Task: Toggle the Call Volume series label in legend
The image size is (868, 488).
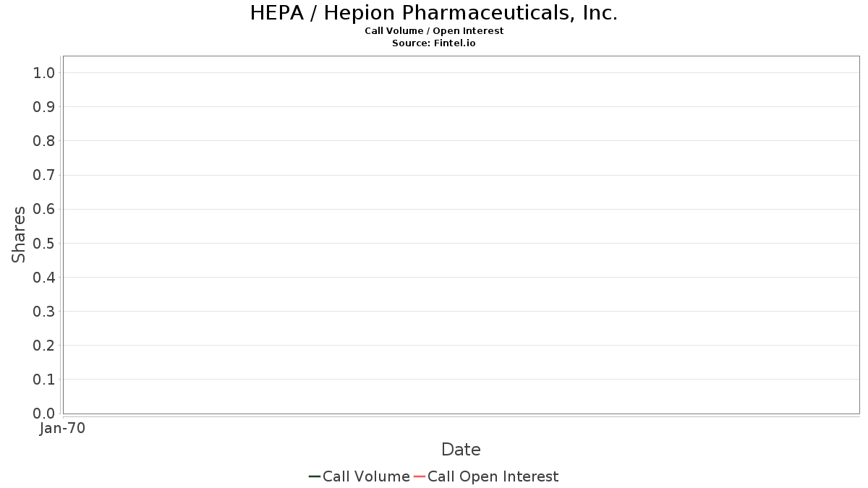Action: pyautogui.click(x=366, y=476)
